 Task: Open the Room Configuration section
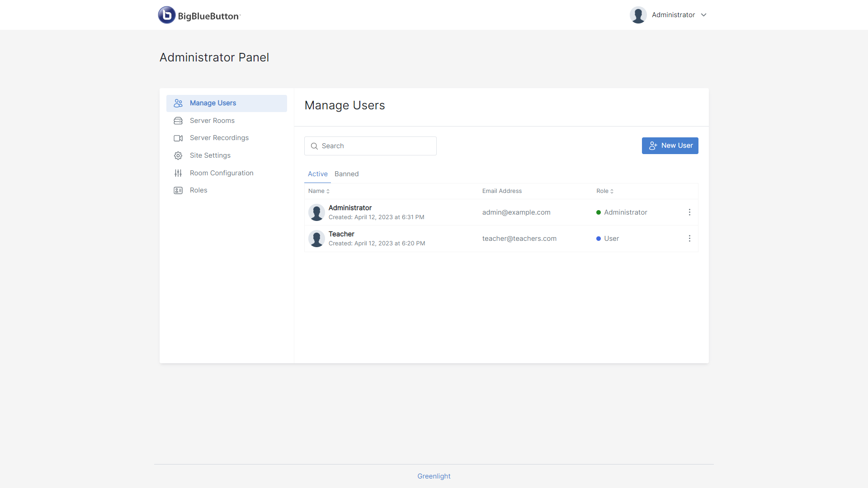[226, 173]
